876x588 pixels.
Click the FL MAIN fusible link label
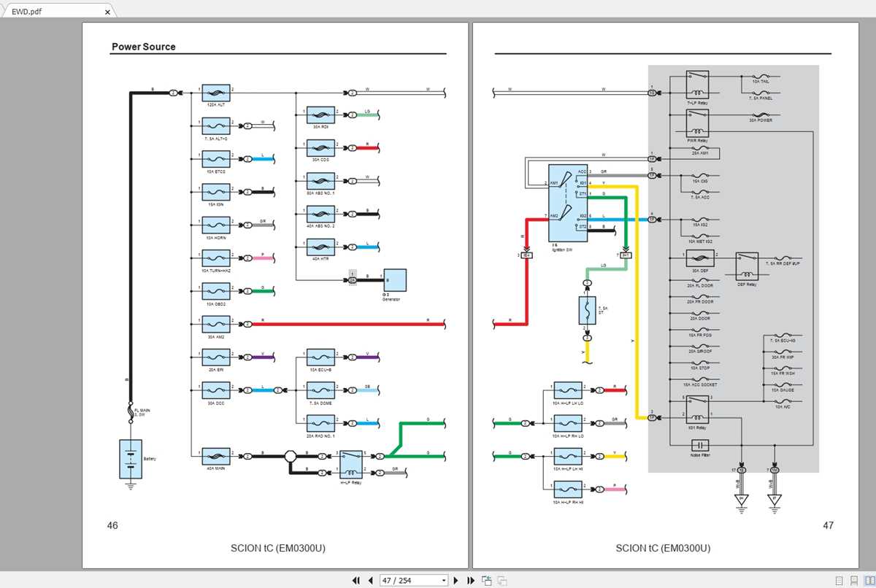[142, 412]
